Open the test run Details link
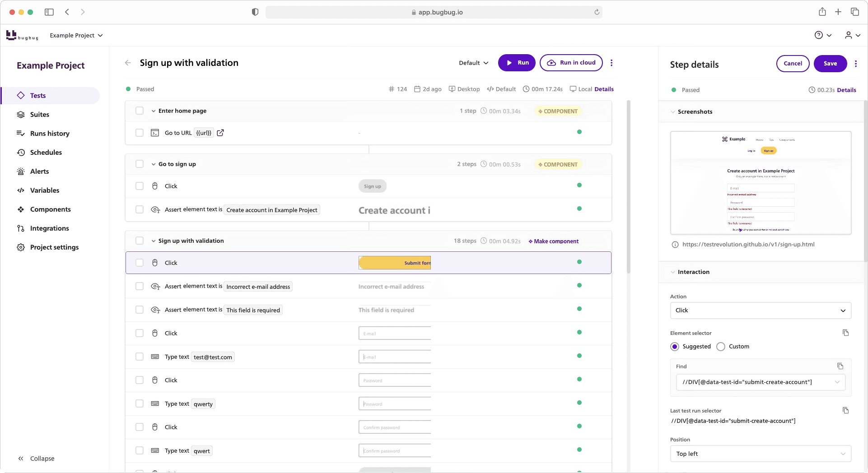Viewport: 868px width, 473px height. click(x=604, y=89)
